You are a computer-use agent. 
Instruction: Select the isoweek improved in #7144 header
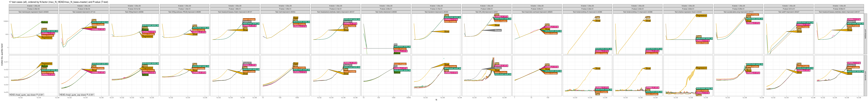[84, 12]
